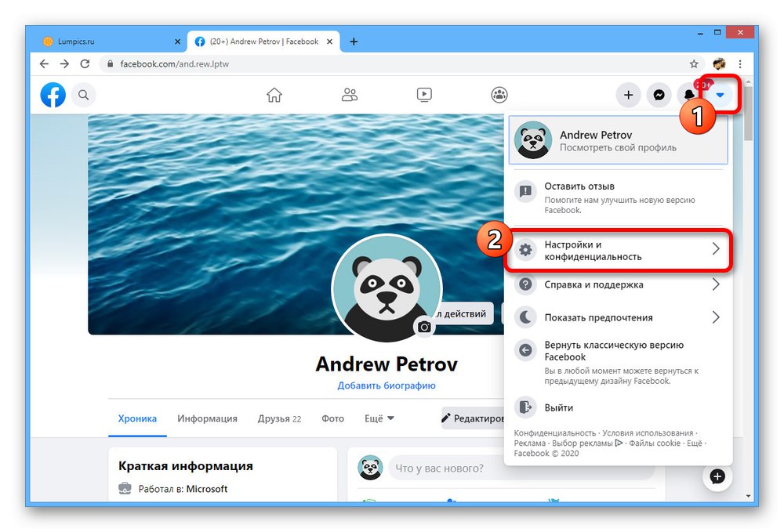The height and width of the screenshot is (532, 784).
Task: Open the Watch video icon
Action: pos(424,94)
